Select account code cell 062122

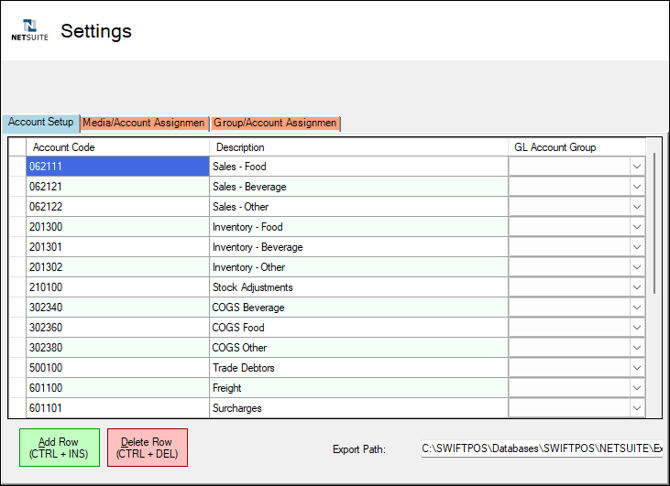pos(118,206)
